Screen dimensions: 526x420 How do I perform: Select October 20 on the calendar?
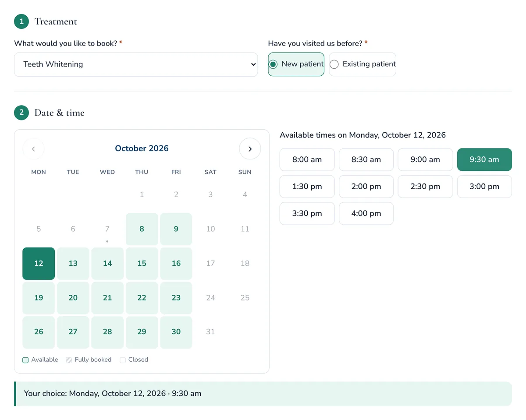click(73, 298)
